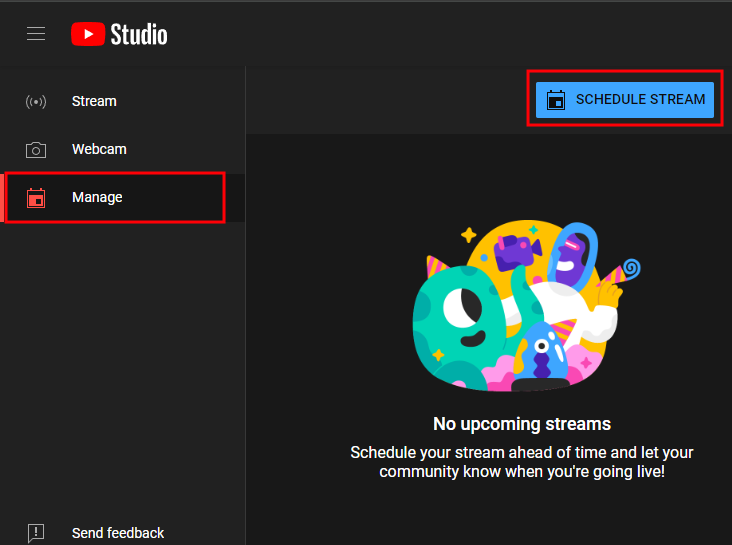Switch to the Stream tab
The height and width of the screenshot is (545, 732).
(94, 101)
